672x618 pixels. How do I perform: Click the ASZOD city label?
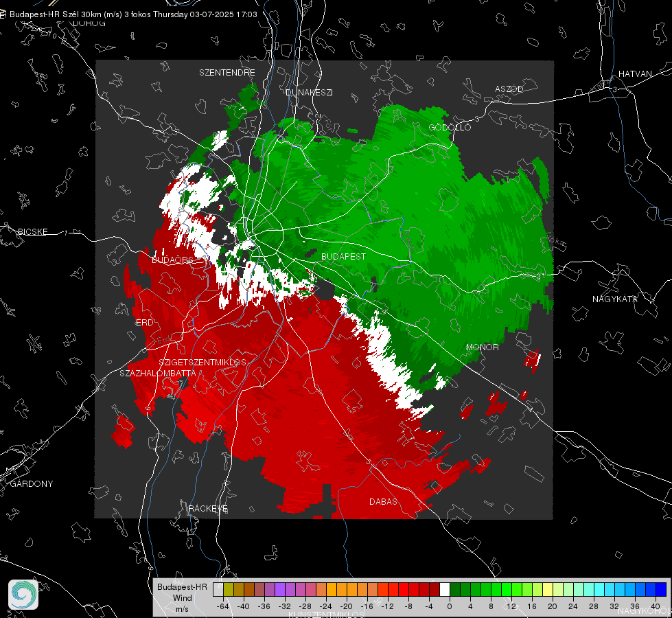[509, 89]
